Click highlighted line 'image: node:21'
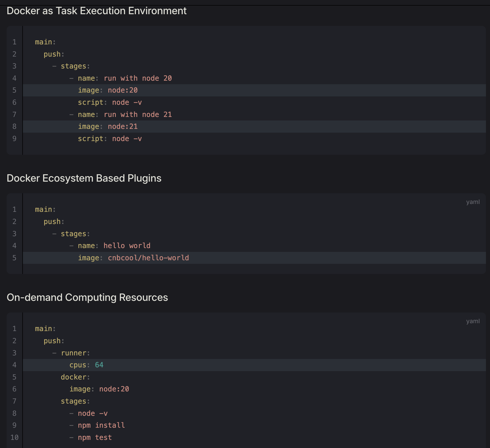The image size is (490, 448). pos(108,127)
